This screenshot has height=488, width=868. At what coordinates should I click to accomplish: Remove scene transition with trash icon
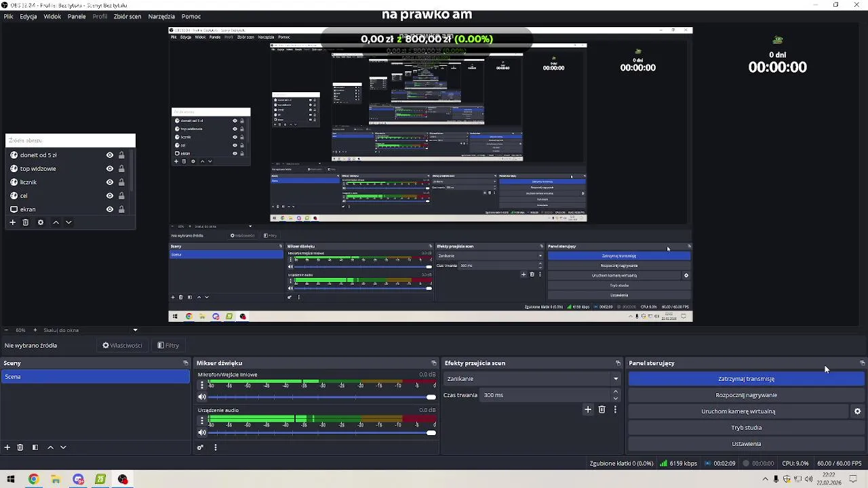[601, 409]
